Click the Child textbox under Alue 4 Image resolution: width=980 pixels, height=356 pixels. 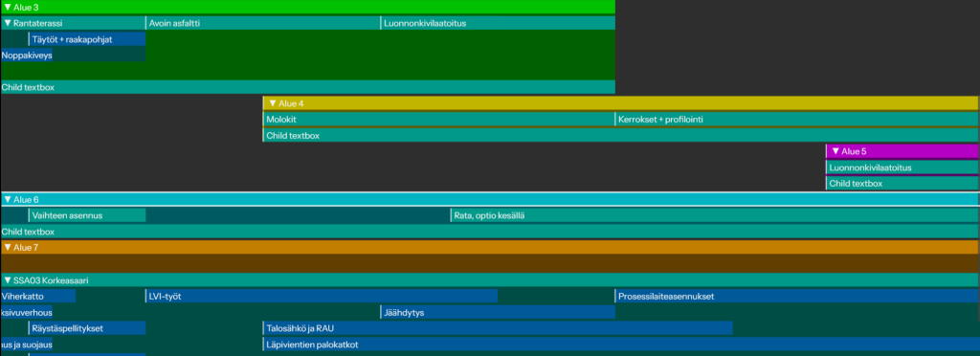pyautogui.click(x=621, y=135)
